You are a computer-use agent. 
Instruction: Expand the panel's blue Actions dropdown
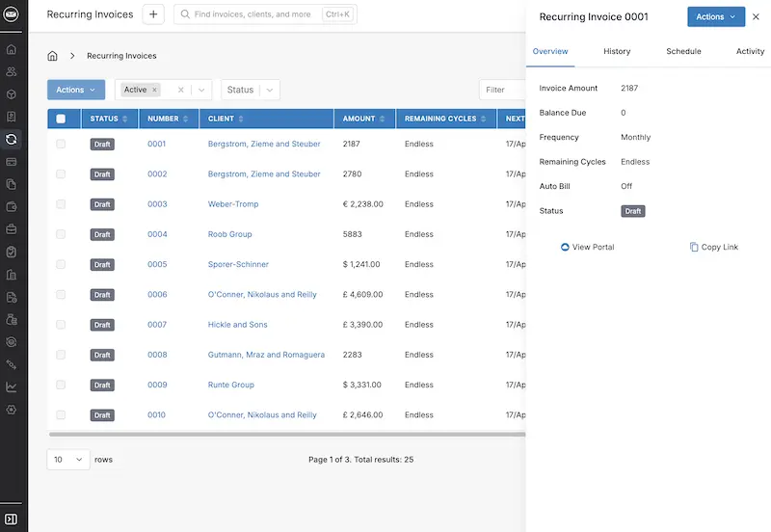[715, 16]
